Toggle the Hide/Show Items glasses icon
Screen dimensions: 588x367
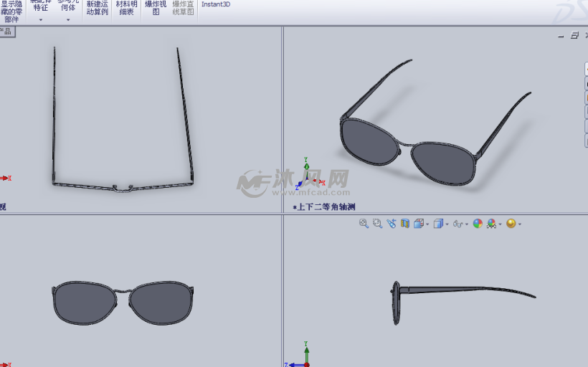[x=457, y=224]
